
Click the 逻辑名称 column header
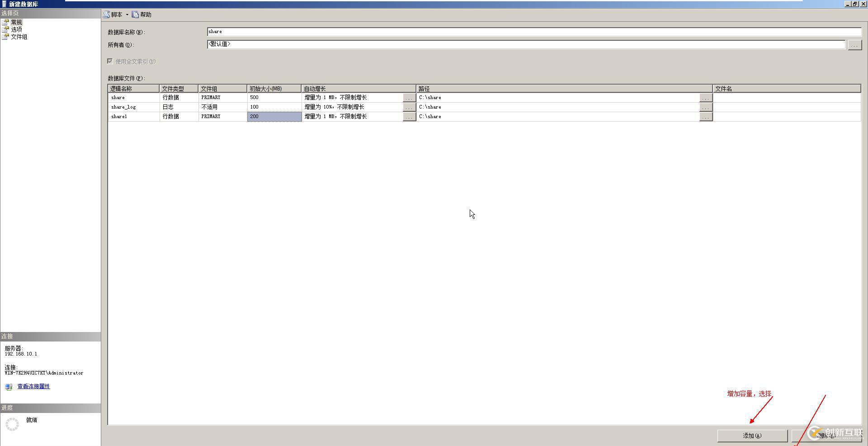coord(134,89)
